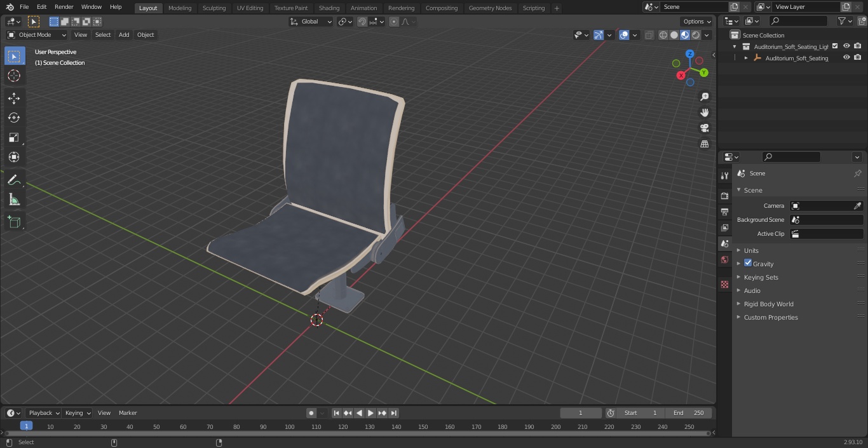The image size is (868, 448).
Task: Click the viewport zoom magnifier icon
Action: pos(704,97)
